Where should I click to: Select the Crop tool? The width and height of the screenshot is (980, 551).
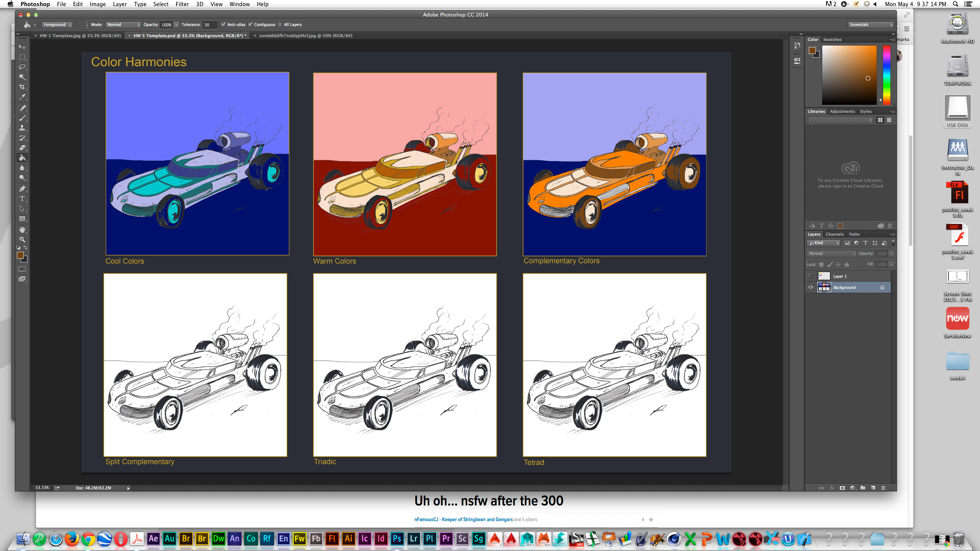pos(22,87)
